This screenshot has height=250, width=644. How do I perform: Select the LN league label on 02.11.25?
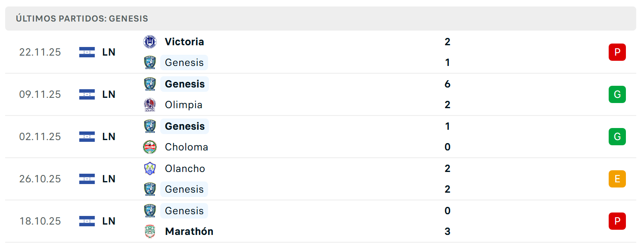109,137
